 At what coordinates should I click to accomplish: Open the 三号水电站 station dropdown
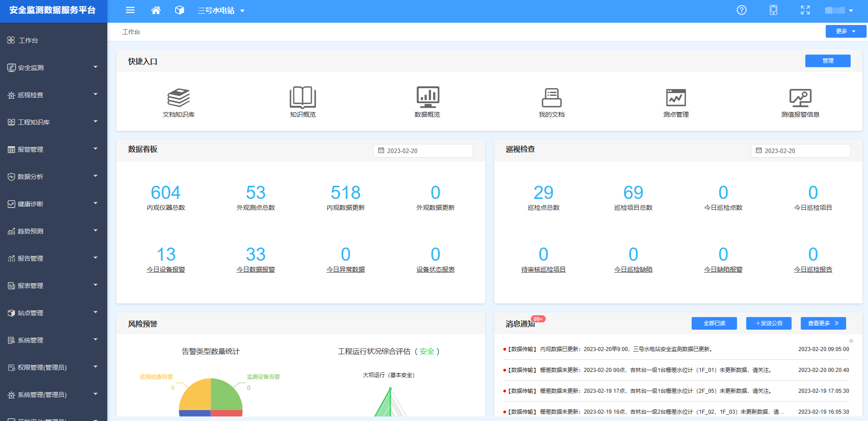point(221,10)
